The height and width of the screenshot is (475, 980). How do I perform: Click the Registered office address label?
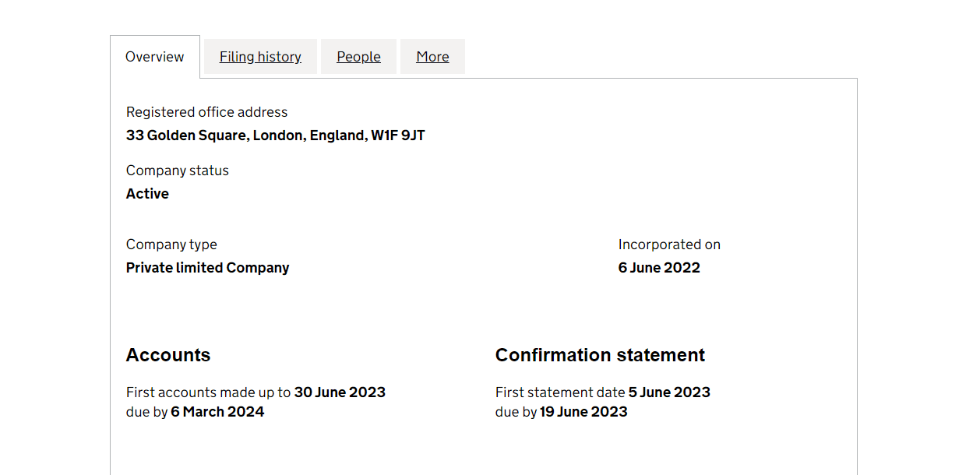206,112
